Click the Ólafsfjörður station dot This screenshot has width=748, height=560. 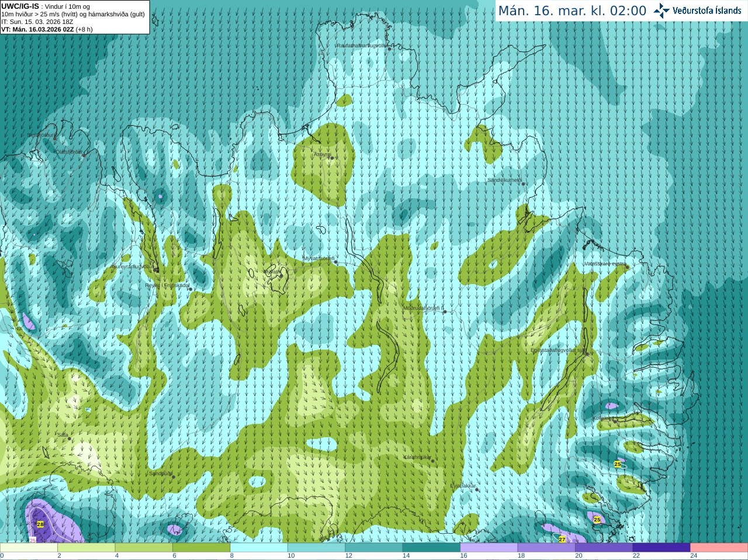click(84, 155)
